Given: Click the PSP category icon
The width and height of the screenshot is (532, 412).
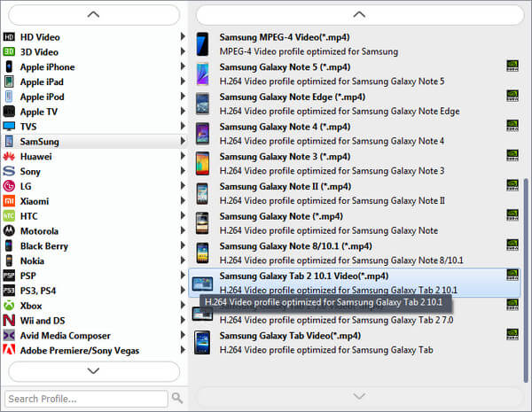Looking at the screenshot, I should click(x=9, y=276).
